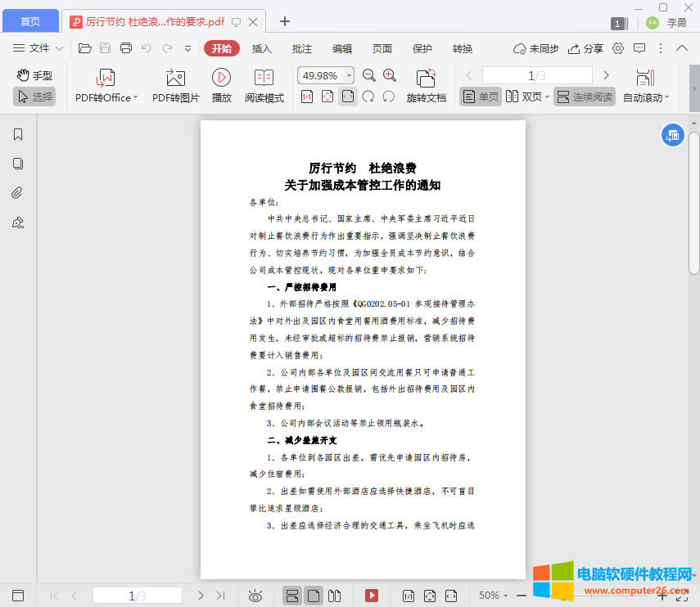700x607 pixels.
Task: Toggle the eye-protection mode at bottom bar
Action: click(255, 595)
